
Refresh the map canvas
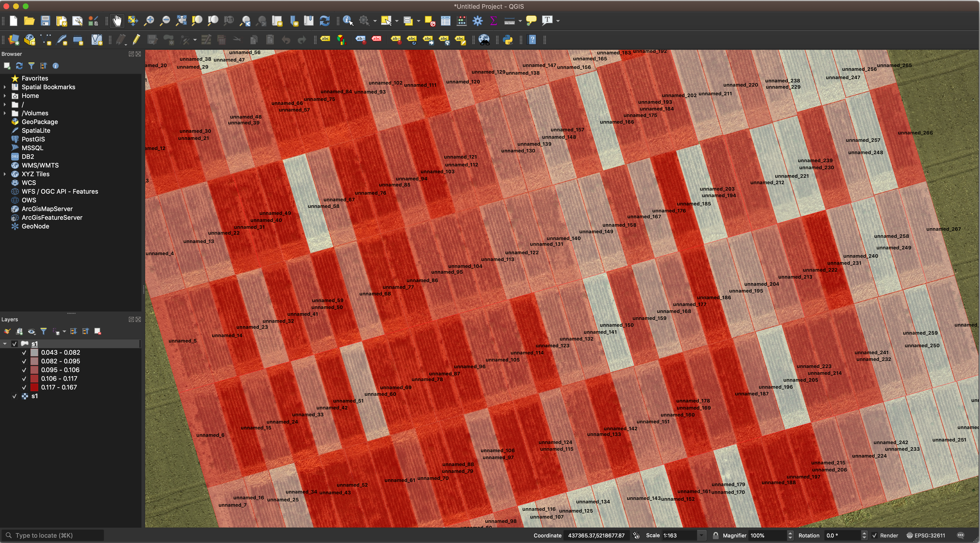click(324, 21)
